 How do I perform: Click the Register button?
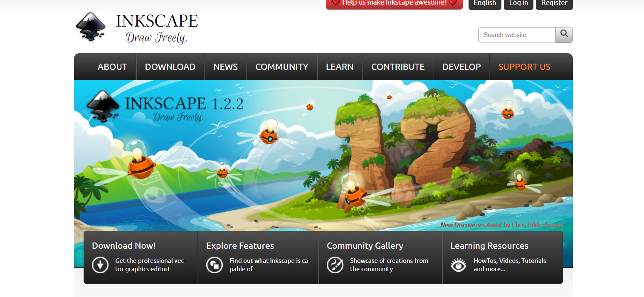click(x=554, y=4)
